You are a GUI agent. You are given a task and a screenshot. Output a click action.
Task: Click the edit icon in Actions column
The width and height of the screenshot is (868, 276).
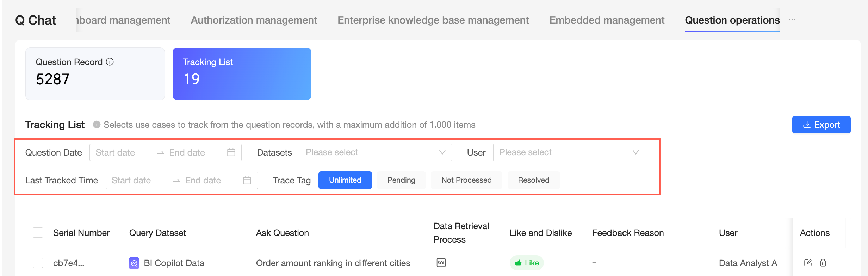[808, 263]
